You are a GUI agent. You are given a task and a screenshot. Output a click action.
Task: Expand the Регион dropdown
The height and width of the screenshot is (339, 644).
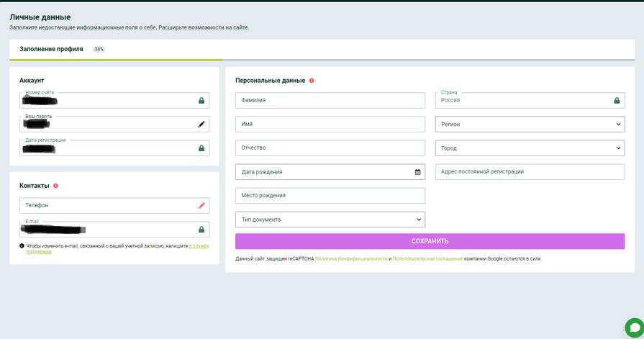click(530, 124)
